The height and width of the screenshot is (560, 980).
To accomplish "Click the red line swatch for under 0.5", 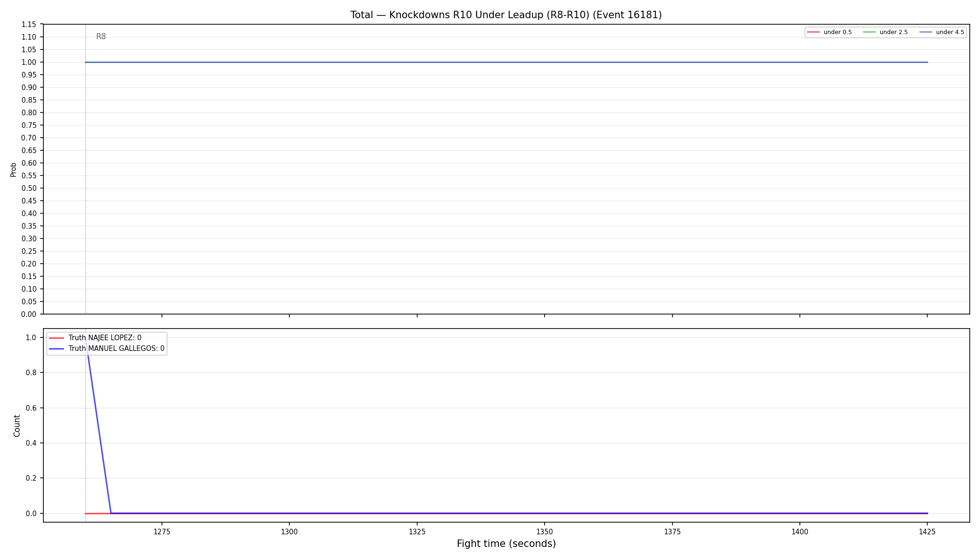I will tap(813, 32).
